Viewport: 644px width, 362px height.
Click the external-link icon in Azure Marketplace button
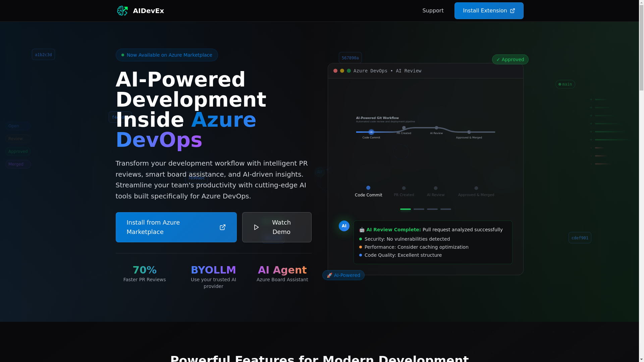(222, 227)
